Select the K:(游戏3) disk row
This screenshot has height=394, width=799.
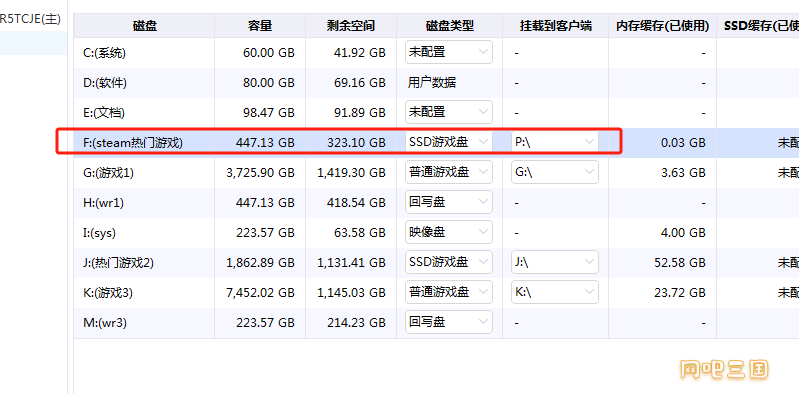tap(436, 292)
